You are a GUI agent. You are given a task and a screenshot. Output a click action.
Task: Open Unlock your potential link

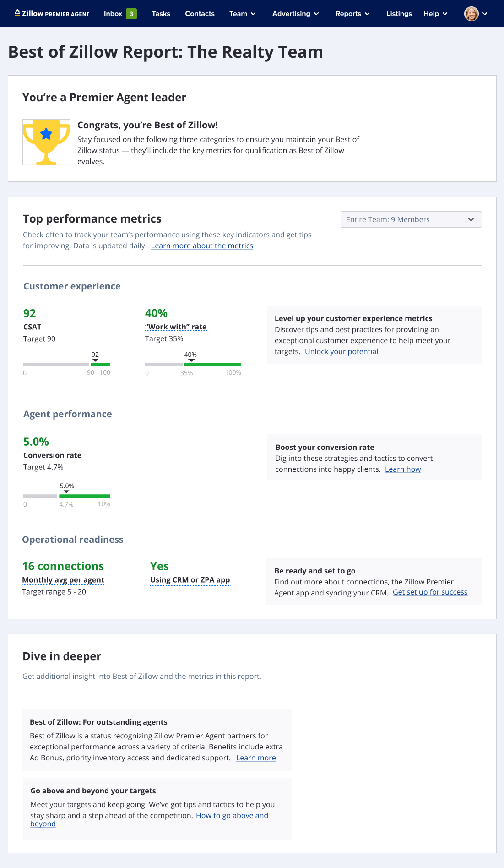pos(341,351)
